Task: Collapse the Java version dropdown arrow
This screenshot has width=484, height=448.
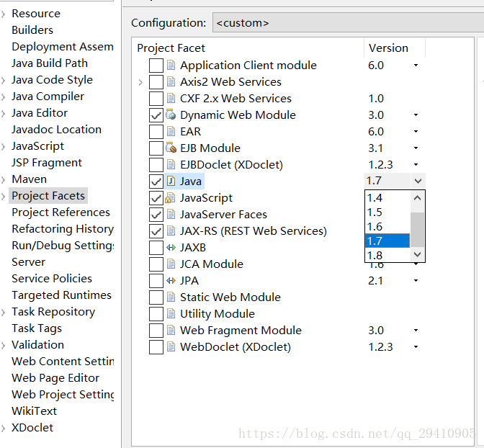Action: [418, 181]
